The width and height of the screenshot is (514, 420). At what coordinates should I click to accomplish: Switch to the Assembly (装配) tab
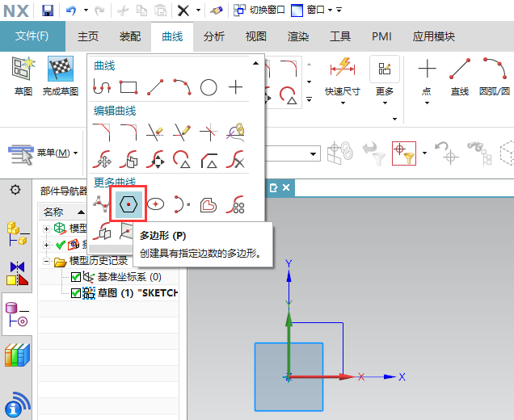click(x=130, y=36)
